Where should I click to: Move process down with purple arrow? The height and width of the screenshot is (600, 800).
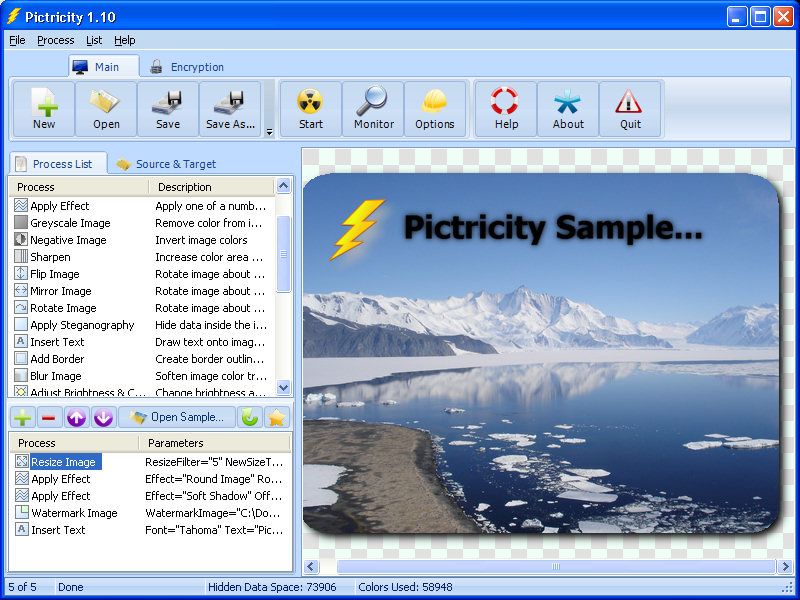tap(103, 417)
